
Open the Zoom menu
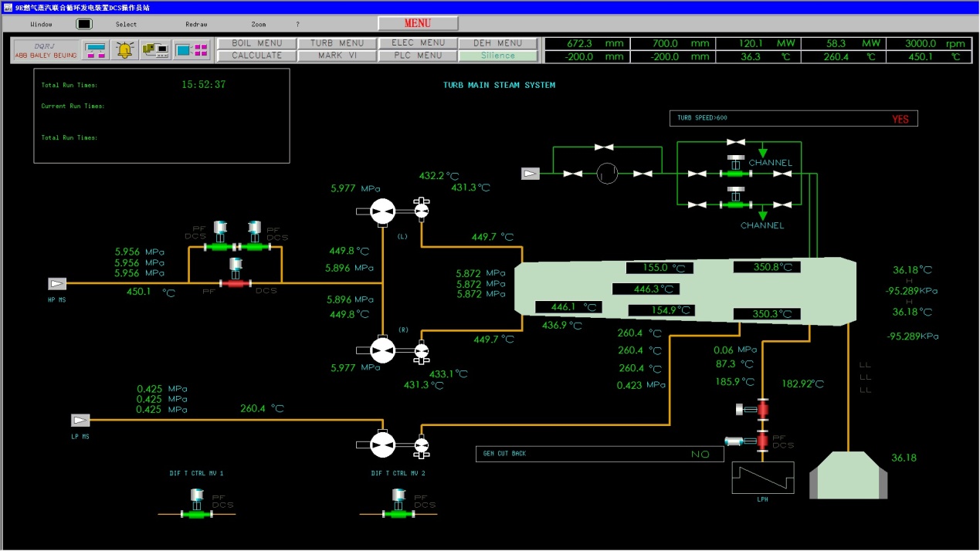tap(259, 24)
